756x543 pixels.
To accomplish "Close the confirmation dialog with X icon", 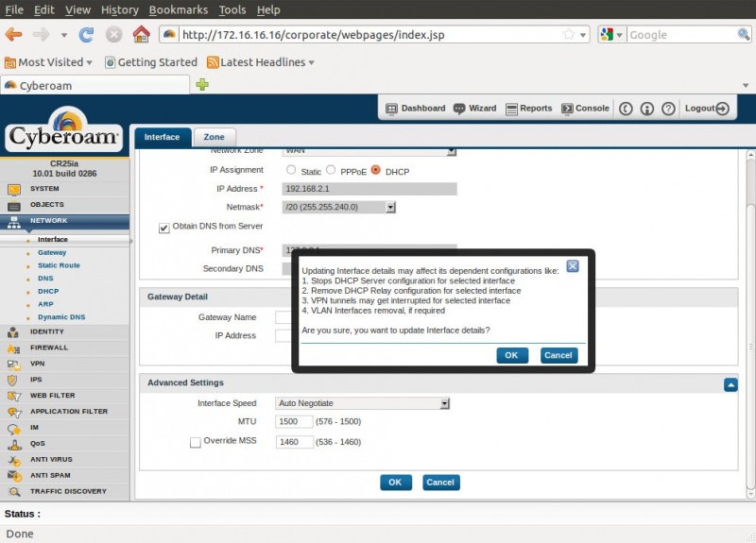I will tap(573, 266).
